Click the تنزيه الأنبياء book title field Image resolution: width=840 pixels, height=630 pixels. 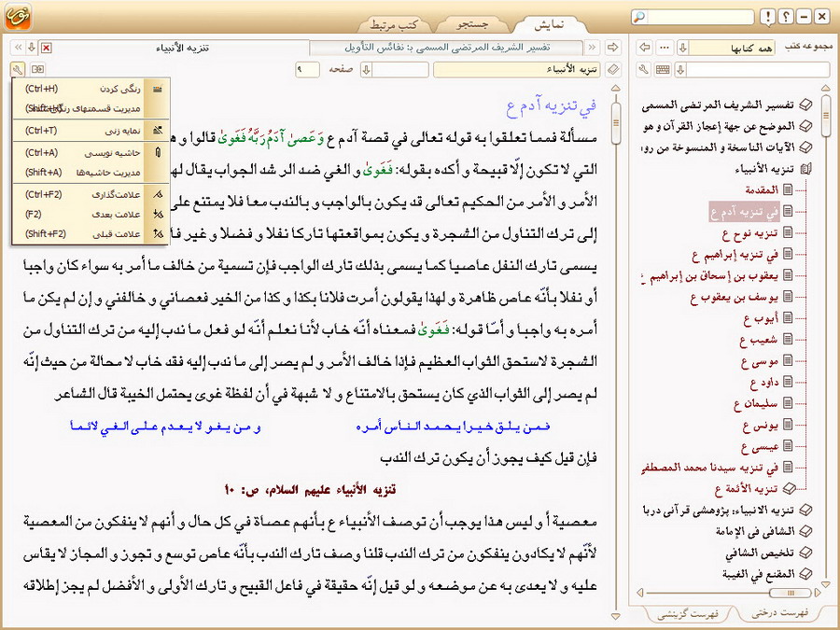516,70
